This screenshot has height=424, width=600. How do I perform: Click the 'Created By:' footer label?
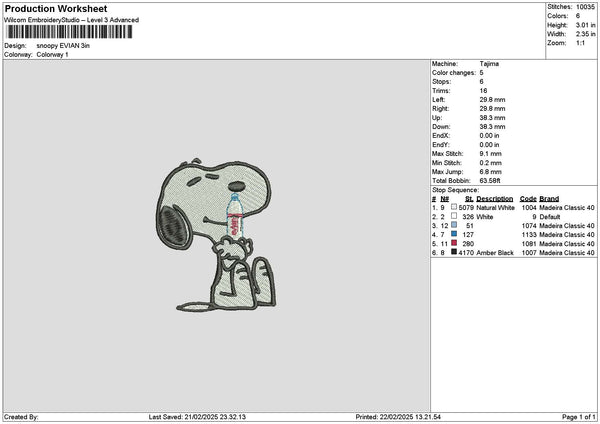[x=21, y=417]
